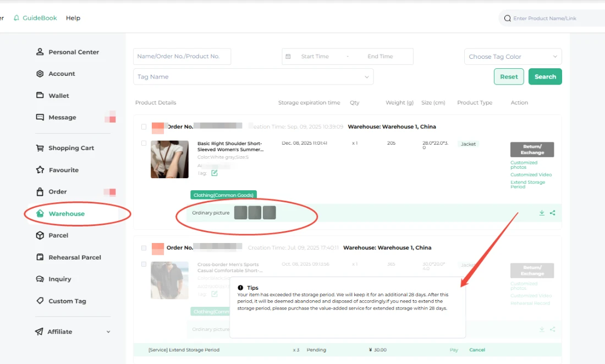Click the share icon in the picture row
Screen dimensions: 605x364
[552, 213]
